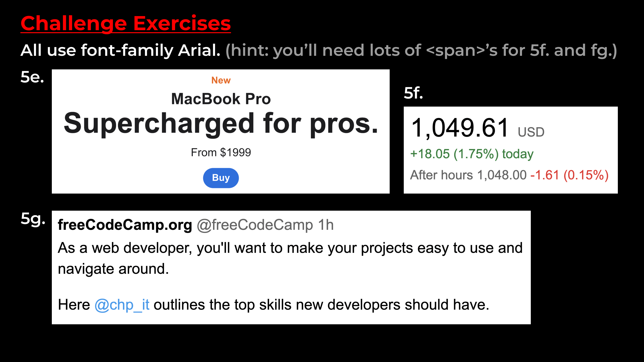Select the red -1.61 (0.15%) change
This screenshot has height=362, width=644.
(x=569, y=175)
